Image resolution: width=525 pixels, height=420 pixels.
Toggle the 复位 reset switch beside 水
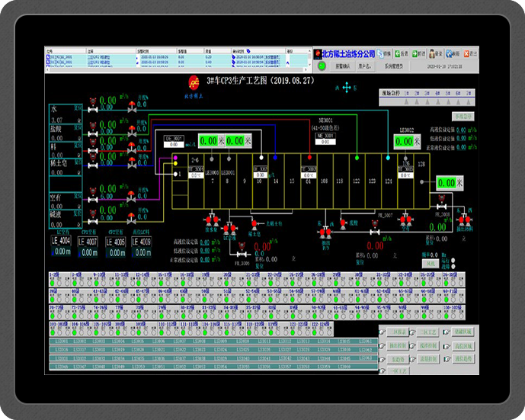(77, 109)
